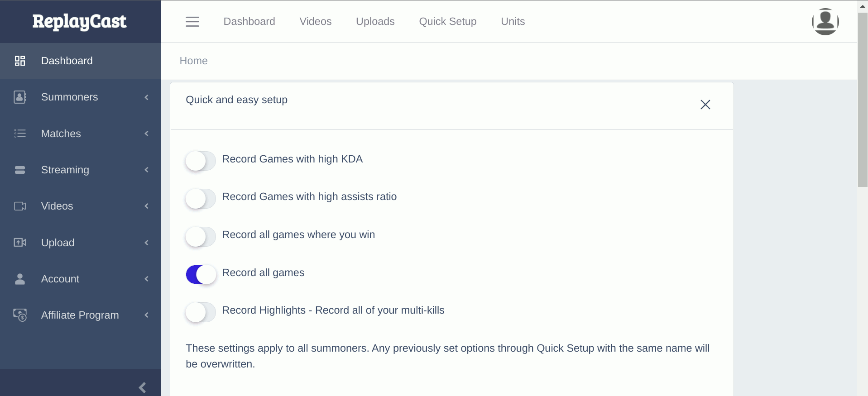The image size is (868, 396).
Task: Close the Quick and easy setup panel
Action: pyautogui.click(x=705, y=105)
